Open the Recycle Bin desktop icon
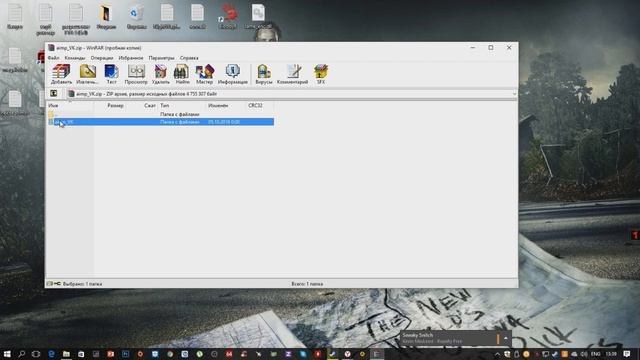This screenshot has height=360, width=640. click(x=136, y=17)
